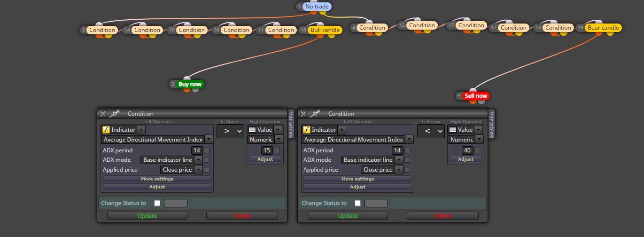Click ADX period field in Is Above panel
The image size is (644, 237).
click(x=197, y=150)
